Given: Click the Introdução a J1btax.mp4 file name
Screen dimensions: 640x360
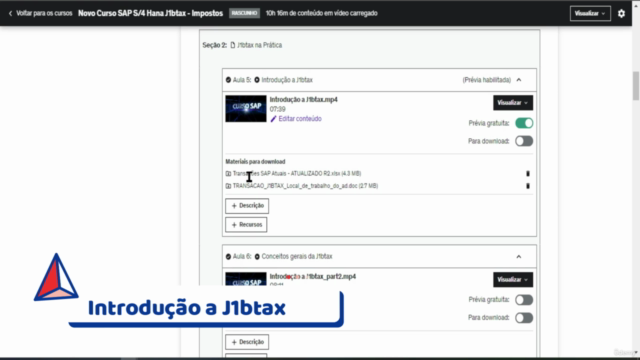Looking at the screenshot, I should pos(304,100).
